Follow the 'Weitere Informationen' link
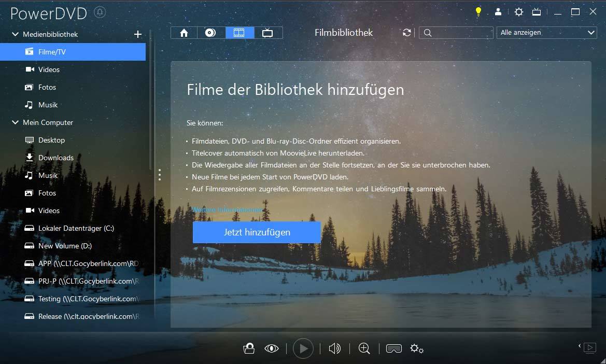This screenshot has width=606, height=364. (227, 209)
